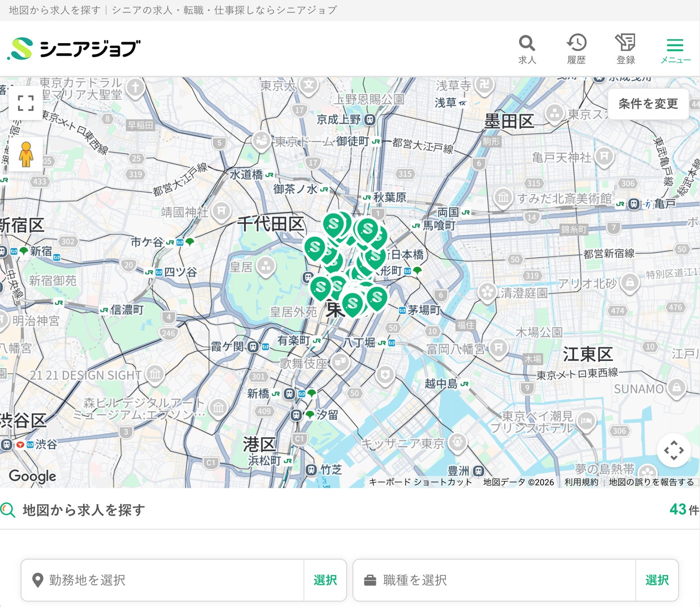
Task: Click the shrine icon beside 亀戸天神社
Action: pos(604,157)
